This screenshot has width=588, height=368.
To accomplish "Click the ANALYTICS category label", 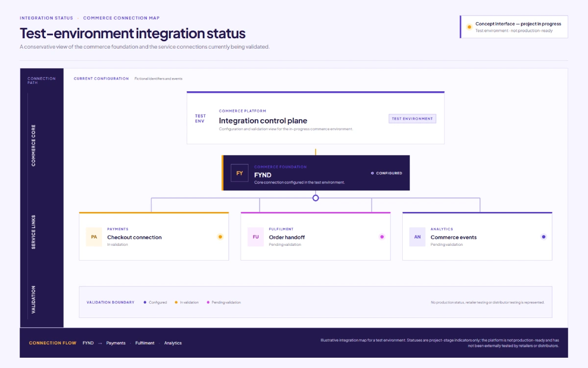I will [442, 229].
